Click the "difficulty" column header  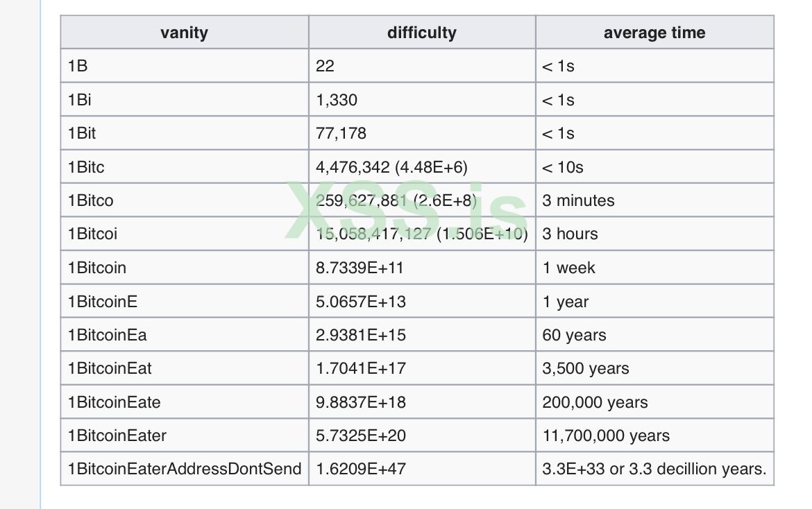pyautogui.click(x=422, y=33)
